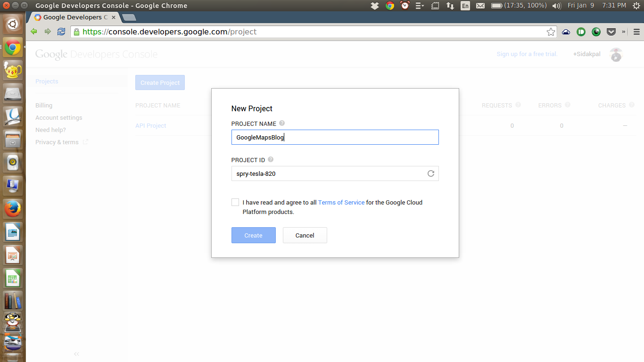Screen dimensions: 644x362
Task: Cancel the New Project dialog
Action: (305, 235)
